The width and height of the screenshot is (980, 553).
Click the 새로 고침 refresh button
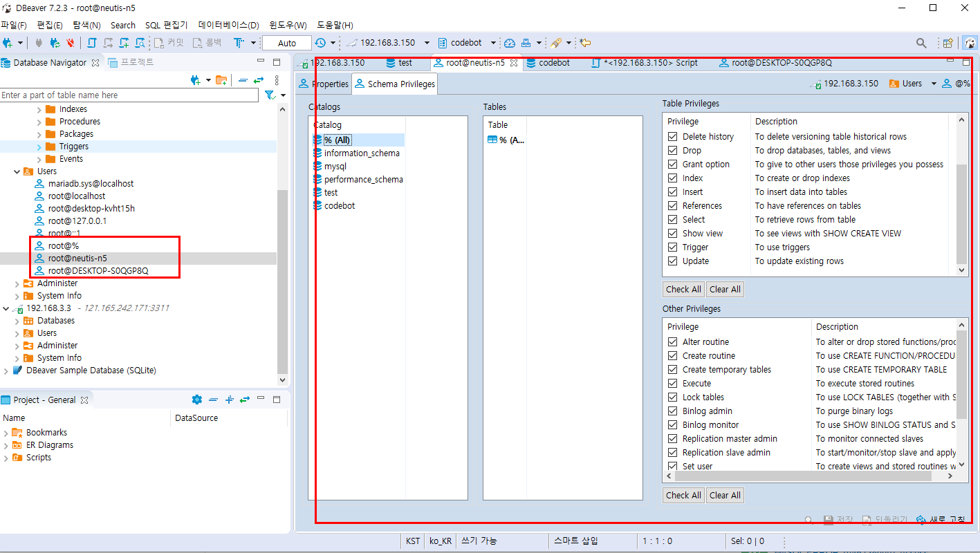[940, 520]
